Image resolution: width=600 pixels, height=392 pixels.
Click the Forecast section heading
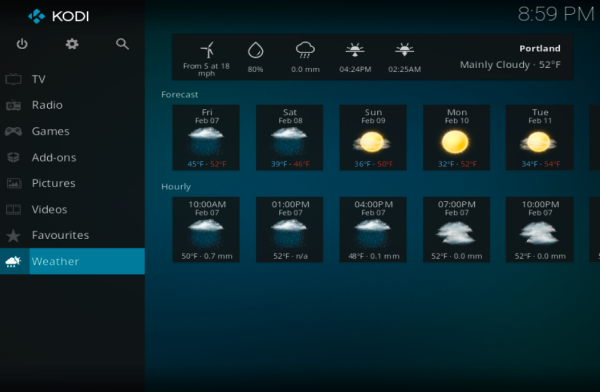[x=180, y=95]
